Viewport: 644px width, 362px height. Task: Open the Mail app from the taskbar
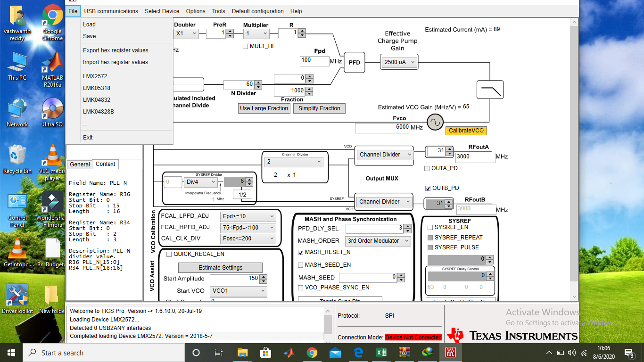335,353
